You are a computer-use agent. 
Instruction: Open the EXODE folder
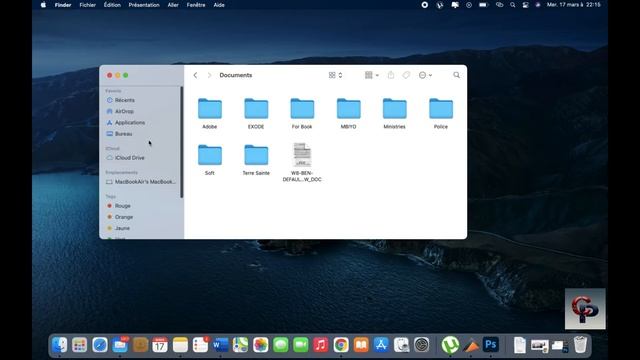(256, 109)
